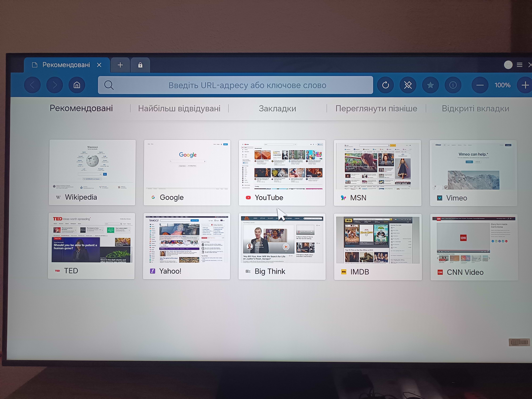Click the Wikipedia W favicon
The width and height of the screenshot is (532, 399).
(58, 197)
